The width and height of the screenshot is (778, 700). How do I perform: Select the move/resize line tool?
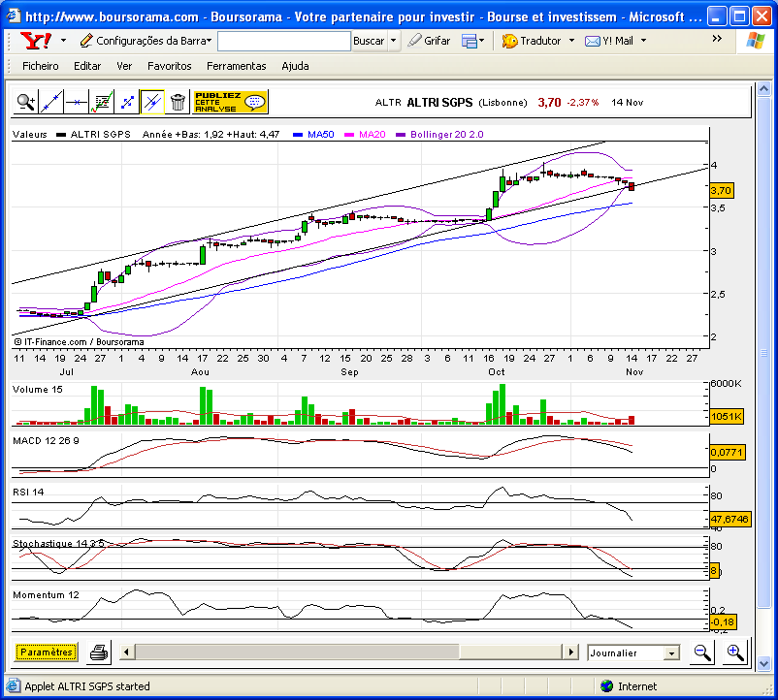[x=127, y=102]
